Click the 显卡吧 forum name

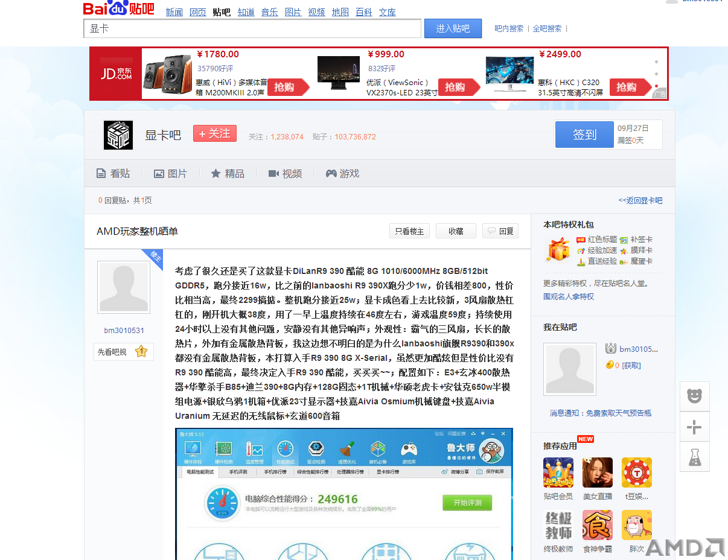[163, 135]
